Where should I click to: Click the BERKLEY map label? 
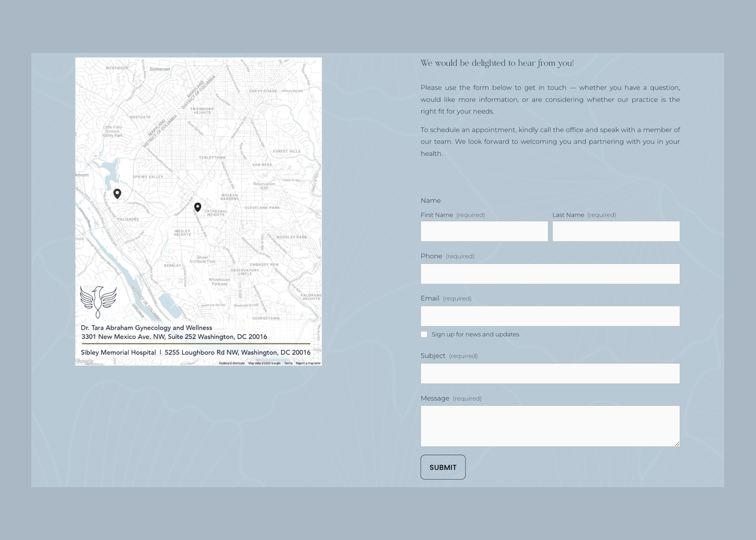pos(172,265)
